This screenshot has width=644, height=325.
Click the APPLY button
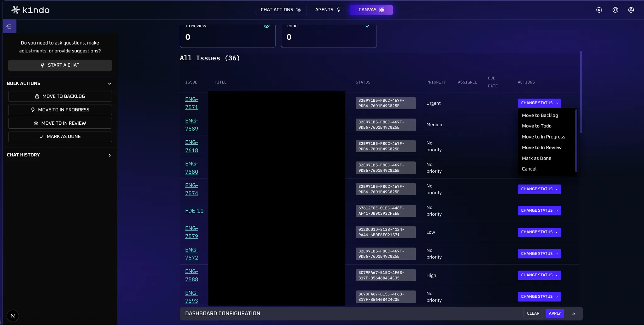click(554, 313)
